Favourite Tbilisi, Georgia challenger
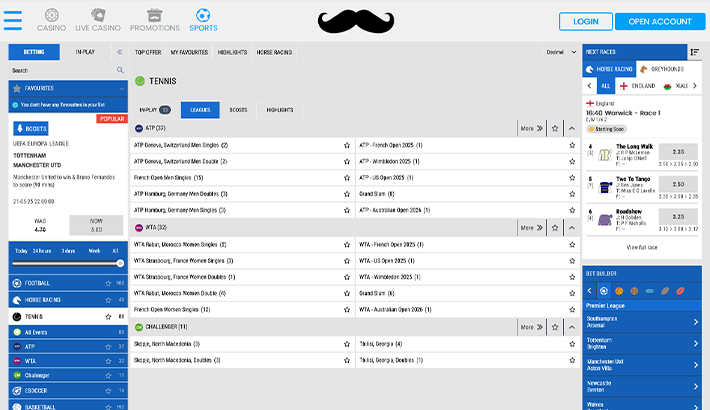This screenshot has width=710, height=410. pyautogui.click(x=572, y=344)
